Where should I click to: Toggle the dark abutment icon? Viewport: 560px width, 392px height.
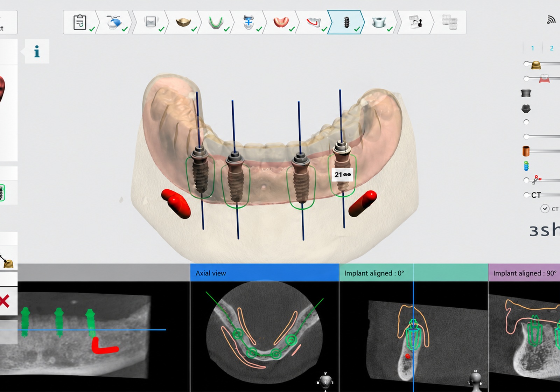point(526,108)
